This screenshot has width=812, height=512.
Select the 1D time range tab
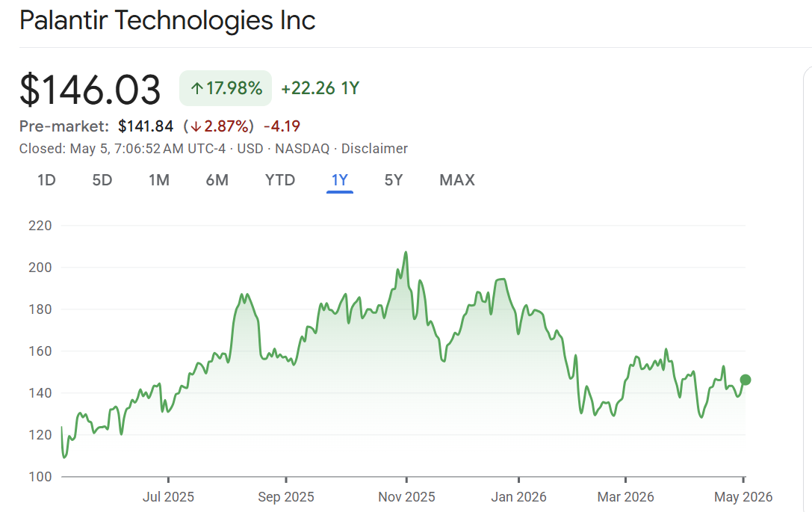46,180
